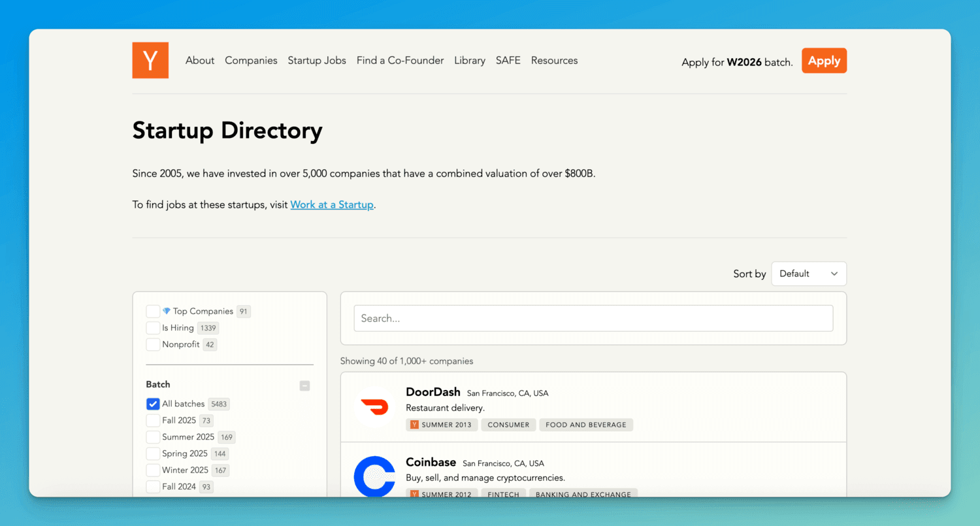Click the Coinbase company logo
This screenshot has height=526, width=980.
[x=374, y=477]
